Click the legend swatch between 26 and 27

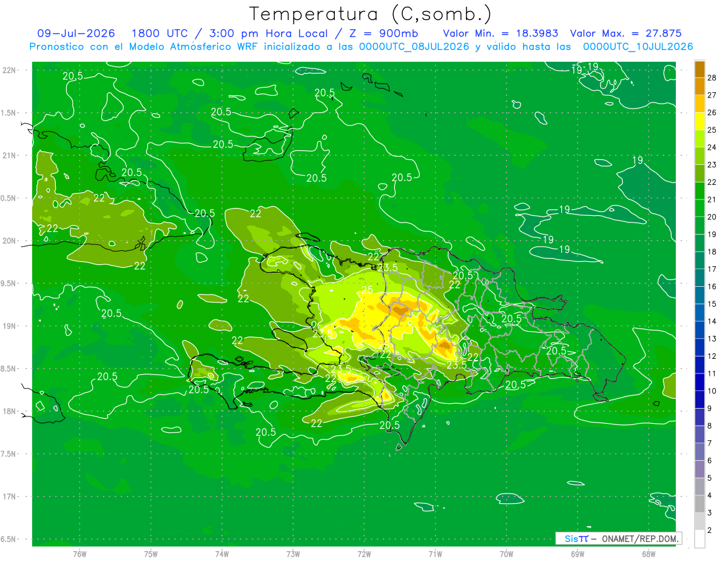click(699, 104)
